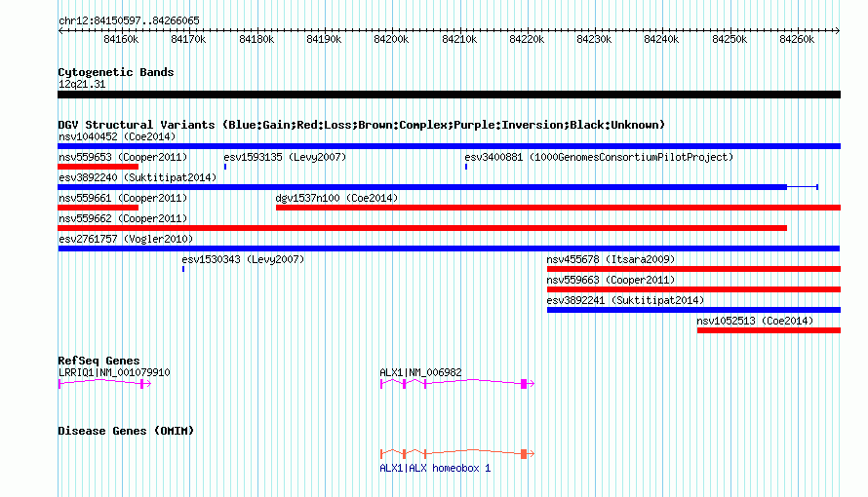Select the blue esv3892241 gain bar
The width and height of the screenshot is (868, 497).
click(x=693, y=310)
